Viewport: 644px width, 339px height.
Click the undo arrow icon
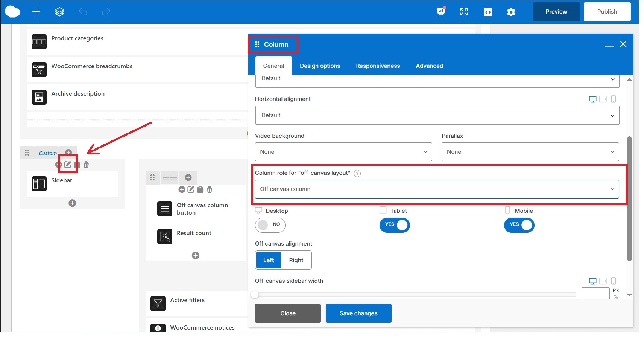pyautogui.click(x=83, y=12)
